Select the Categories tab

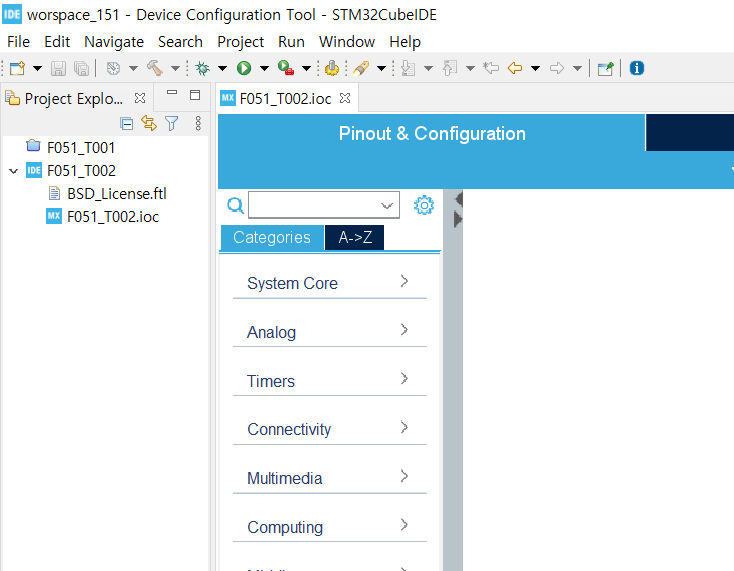pos(272,237)
